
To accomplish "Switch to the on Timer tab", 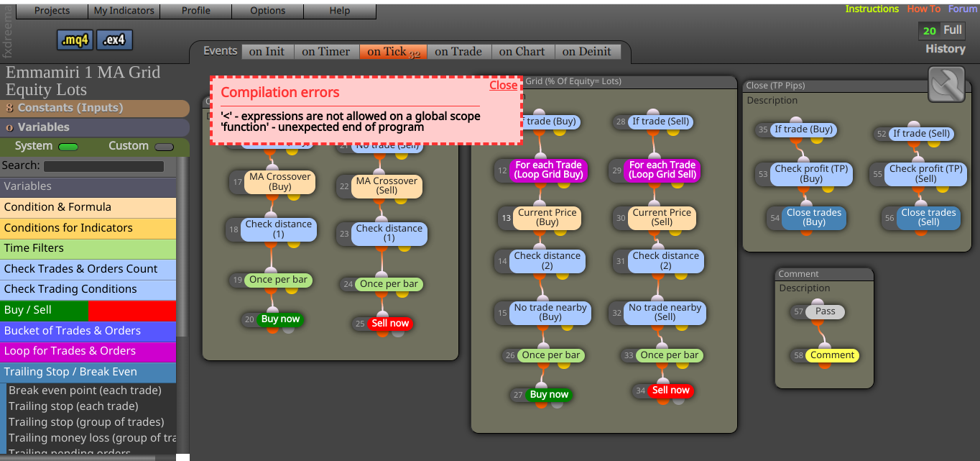I will coord(326,52).
